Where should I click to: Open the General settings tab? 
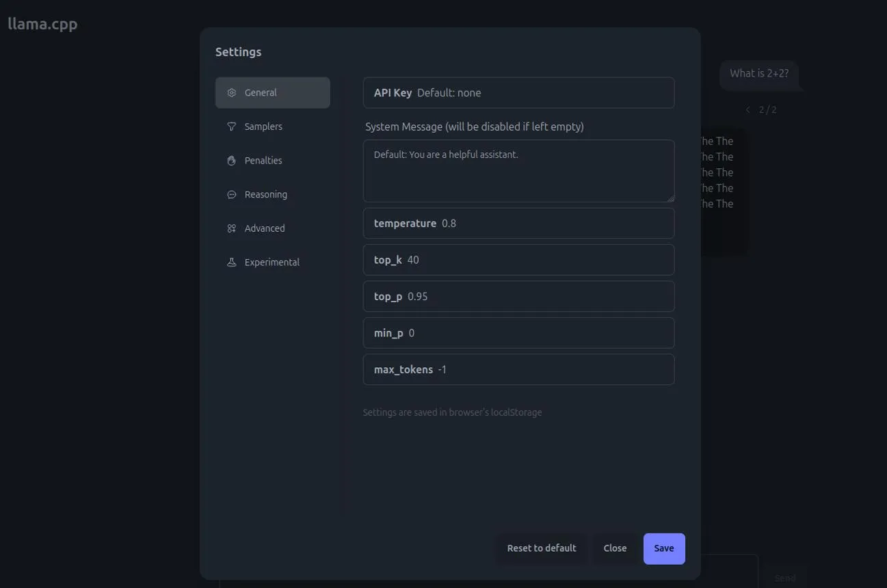(273, 93)
